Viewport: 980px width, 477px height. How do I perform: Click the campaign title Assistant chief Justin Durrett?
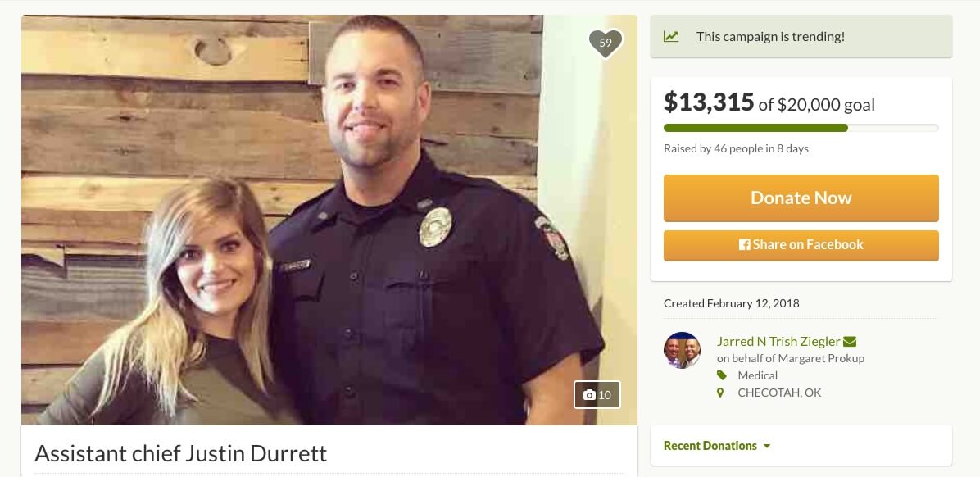180,453
